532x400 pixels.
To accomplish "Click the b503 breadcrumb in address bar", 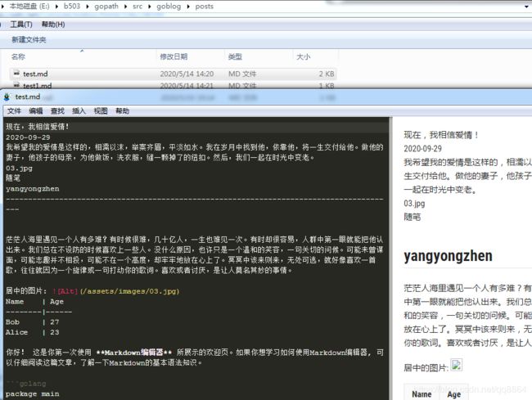I will coord(72,6).
